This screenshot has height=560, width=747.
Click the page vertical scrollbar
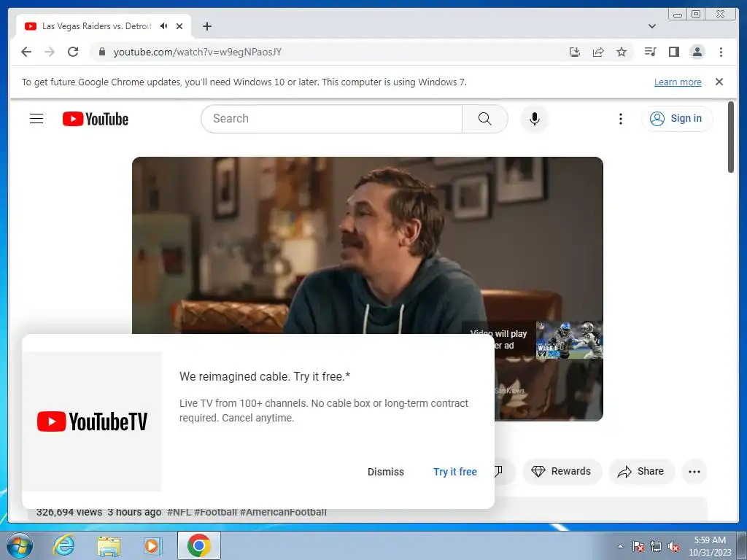tap(731, 137)
